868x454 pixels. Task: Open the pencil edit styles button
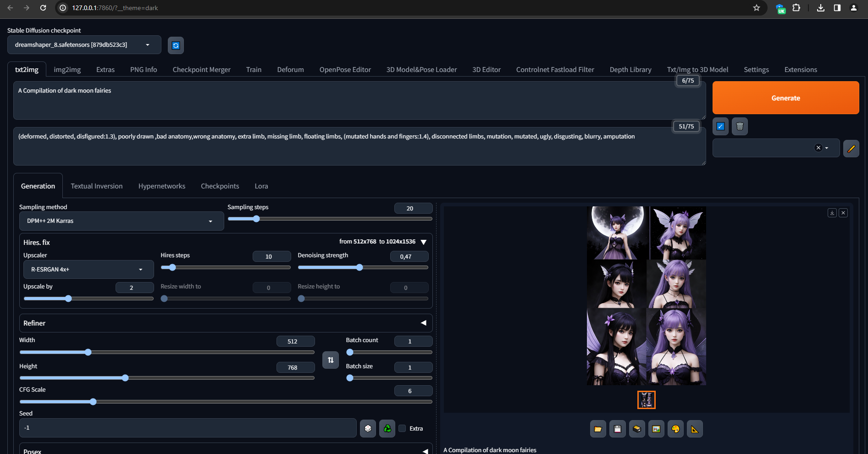point(851,149)
